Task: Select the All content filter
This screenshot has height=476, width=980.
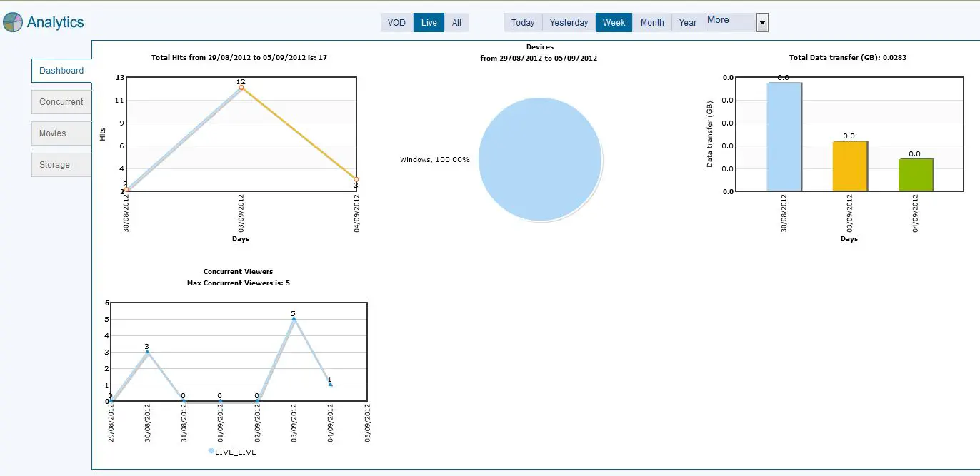Action: (x=456, y=23)
